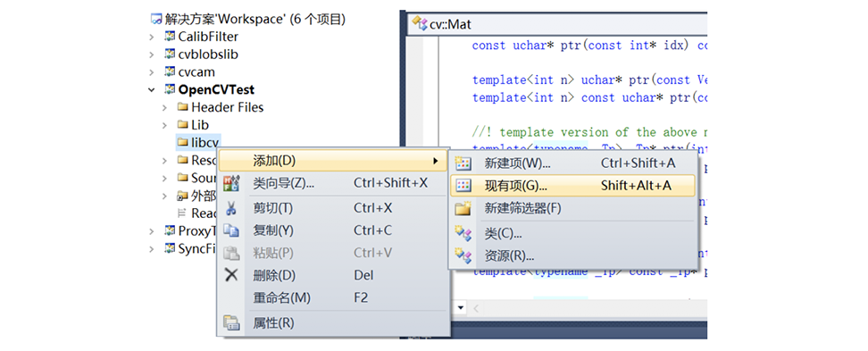Click the X icon beside 删除(D)
Screen dimensions: 868x351
pos(231,275)
